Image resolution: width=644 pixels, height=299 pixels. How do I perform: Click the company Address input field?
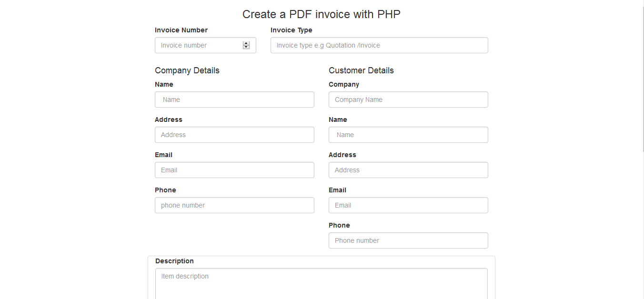click(234, 134)
